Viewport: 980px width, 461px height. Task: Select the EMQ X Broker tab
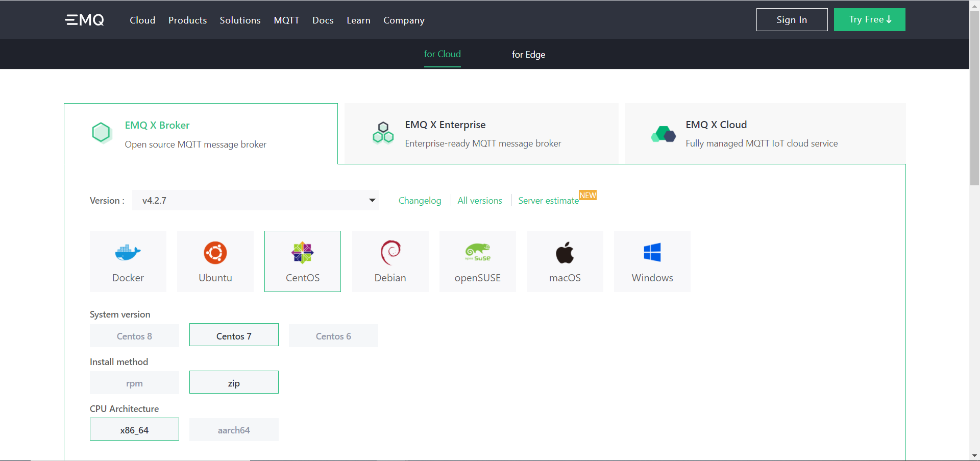(x=201, y=134)
